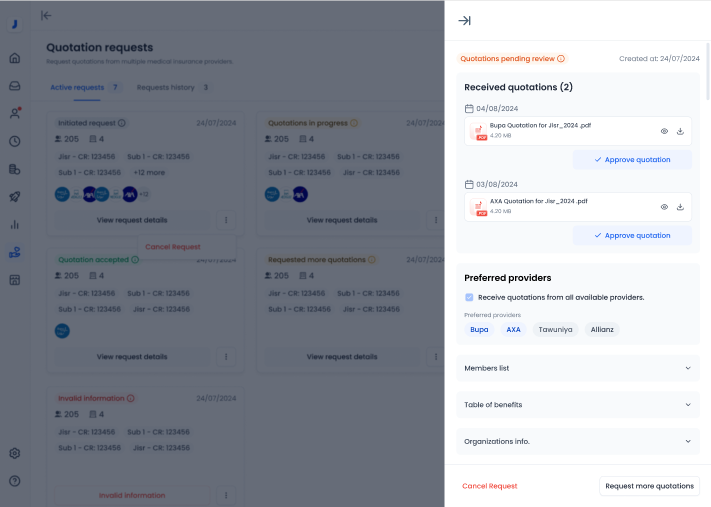Screen dimensions: 711x507
Task: Switch to the Requests history tab
Action: click(166, 88)
